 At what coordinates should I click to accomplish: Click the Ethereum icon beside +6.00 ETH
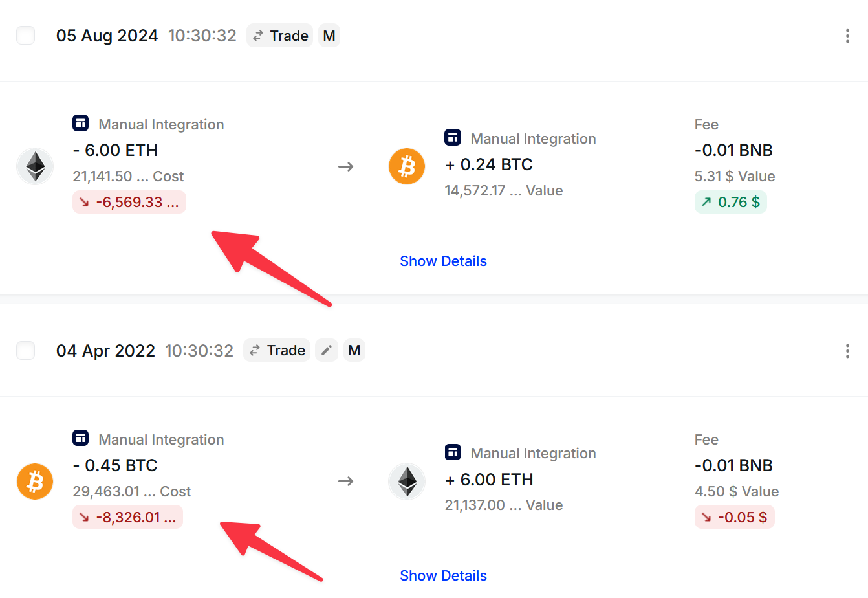pyautogui.click(x=407, y=482)
